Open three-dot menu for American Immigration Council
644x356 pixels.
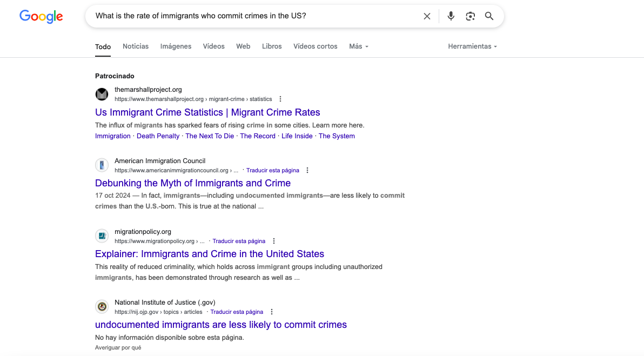[x=307, y=170]
